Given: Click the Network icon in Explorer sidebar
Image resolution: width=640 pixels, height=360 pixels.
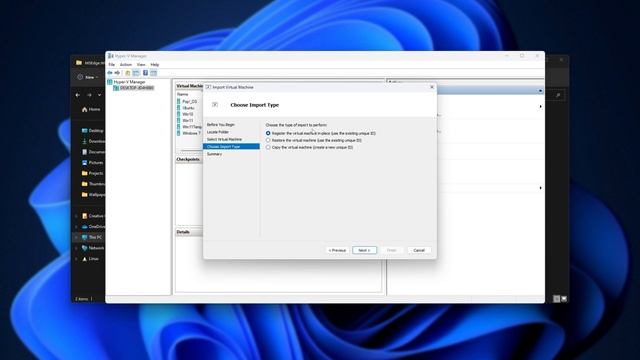Looking at the screenshot, I should pos(84,248).
